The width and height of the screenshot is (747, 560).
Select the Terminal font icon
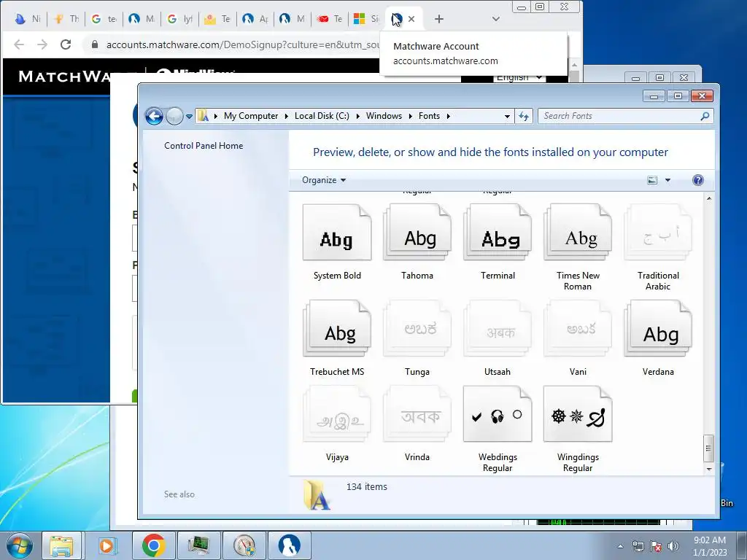(x=498, y=233)
